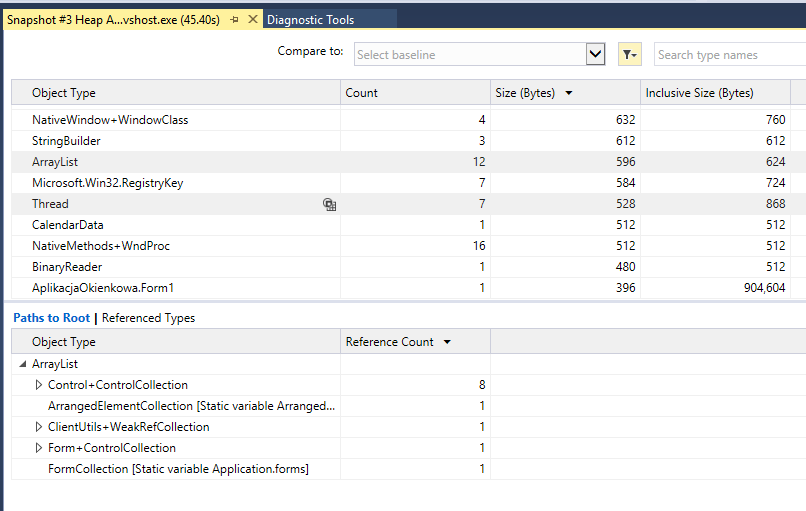Image resolution: width=806 pixels, height=511 pixels.
Task: Select FormCollection static variable entry
Action: pos(178,469)
